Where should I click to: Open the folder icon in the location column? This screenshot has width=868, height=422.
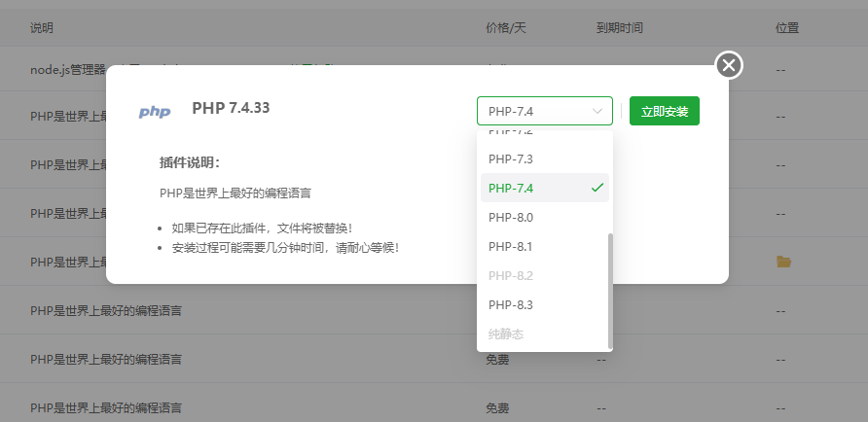[x=783, y=262]
